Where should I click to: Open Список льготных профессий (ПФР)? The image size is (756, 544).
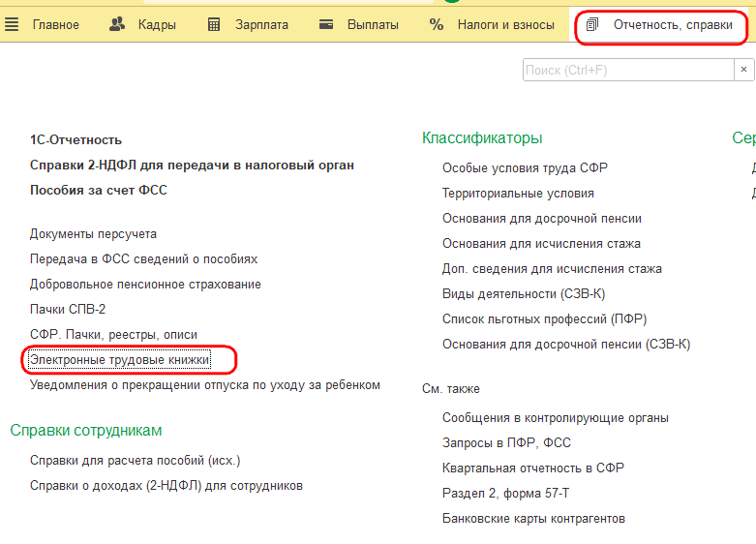click(x=544, y=318)
